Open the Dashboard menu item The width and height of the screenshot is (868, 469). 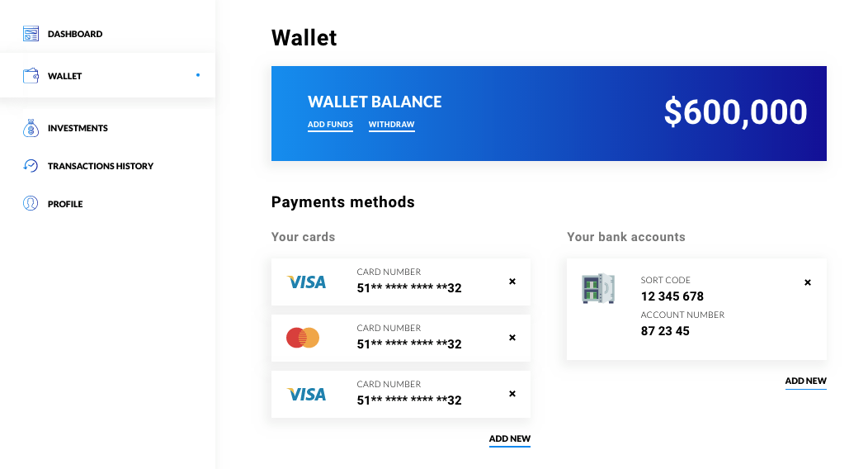pos(75,34)
